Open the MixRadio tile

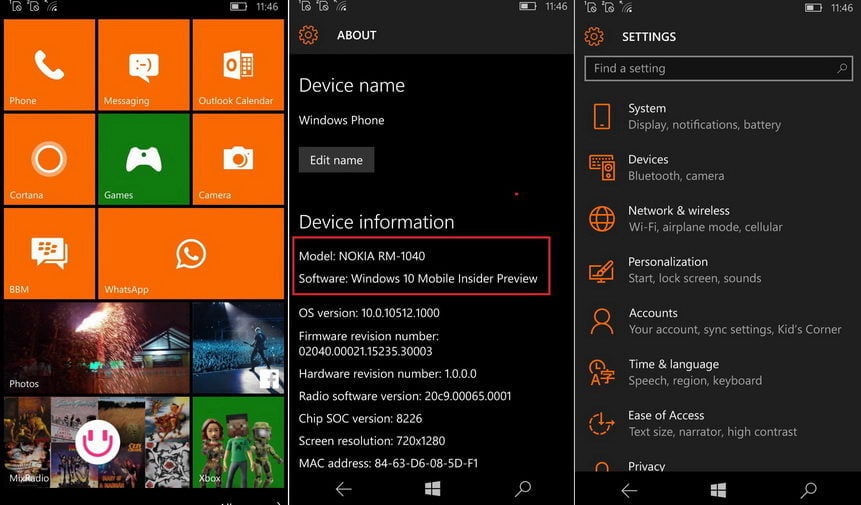click(x=96, y=441)
